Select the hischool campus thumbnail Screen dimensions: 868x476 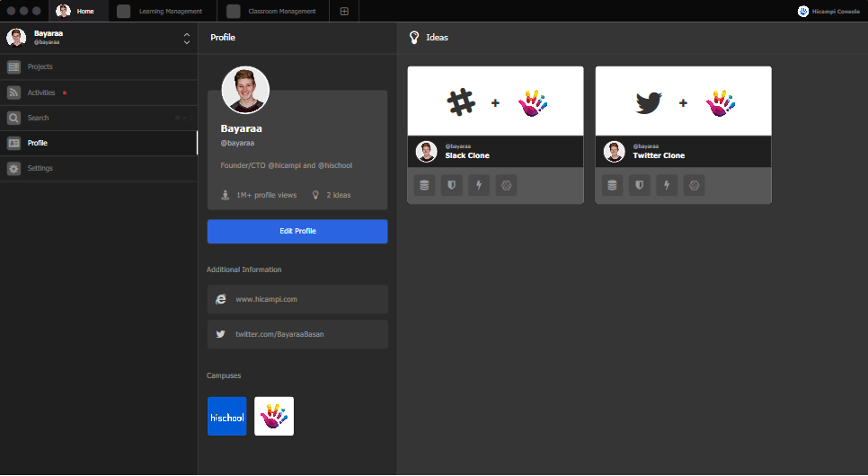point(226,417)
